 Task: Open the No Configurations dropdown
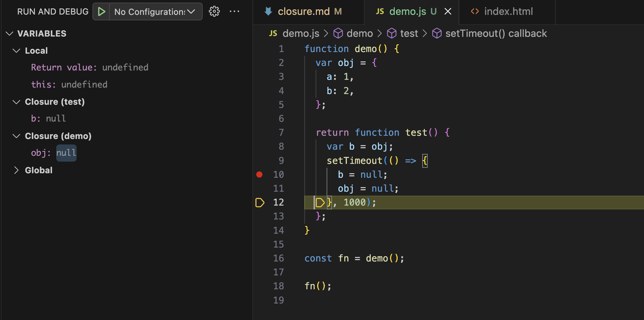(156, 12)
